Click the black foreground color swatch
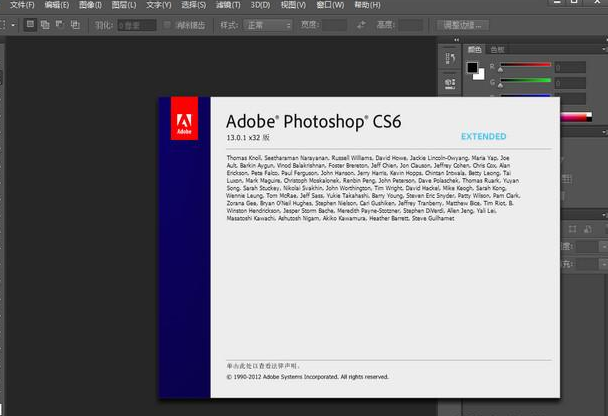The height and width of the screenshot is (416, 608). pyautogui.click(x=472, y=67)
